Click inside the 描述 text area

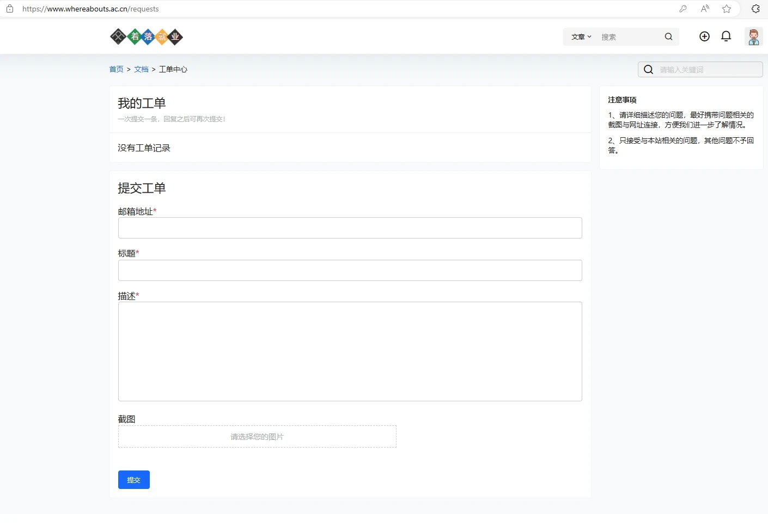tap(350, 351)
